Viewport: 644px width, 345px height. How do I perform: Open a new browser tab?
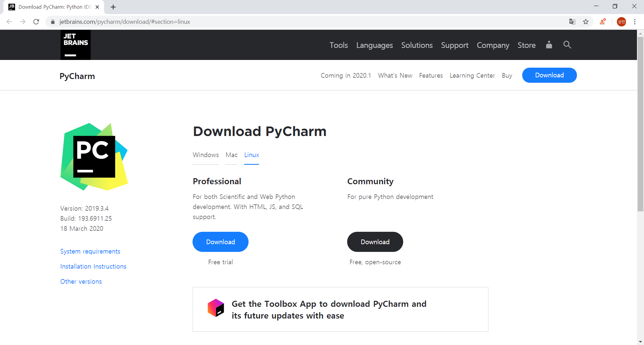(x=113, y=7)
